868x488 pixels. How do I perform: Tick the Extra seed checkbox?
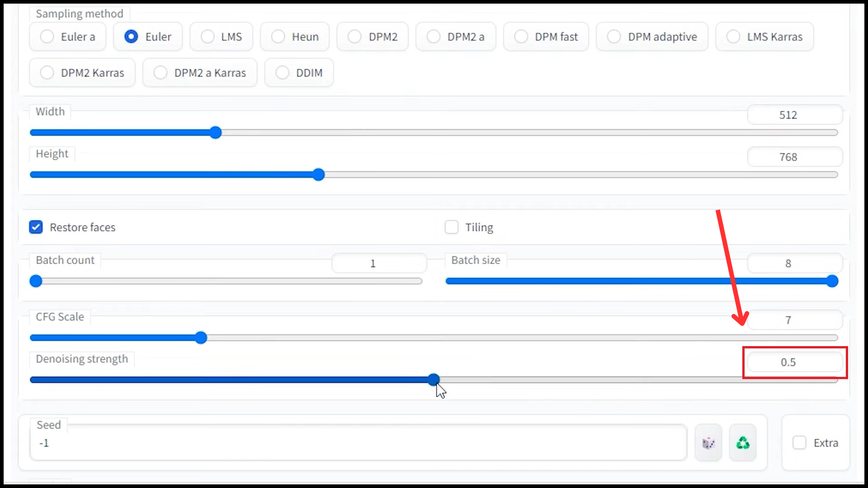point(799,442)
